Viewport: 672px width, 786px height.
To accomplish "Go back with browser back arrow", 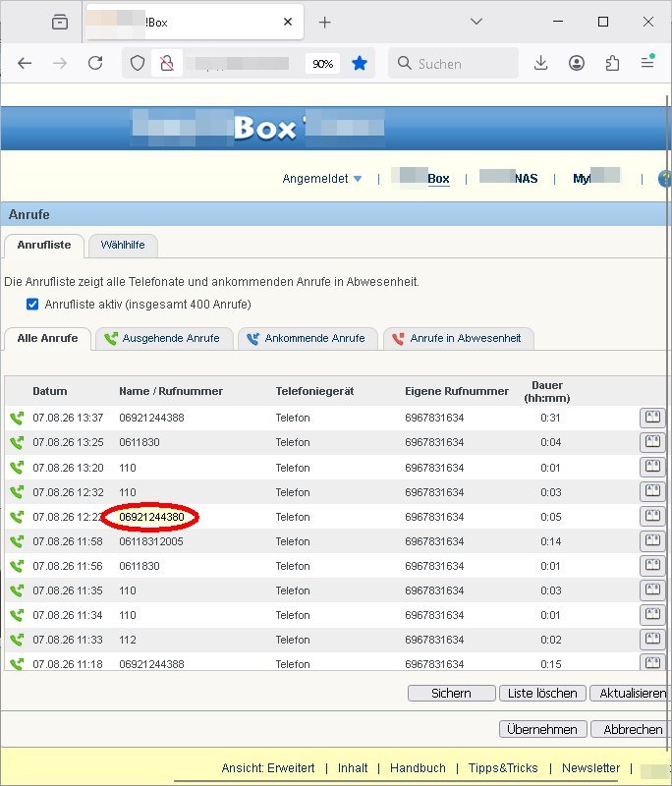I will (25, 63).
